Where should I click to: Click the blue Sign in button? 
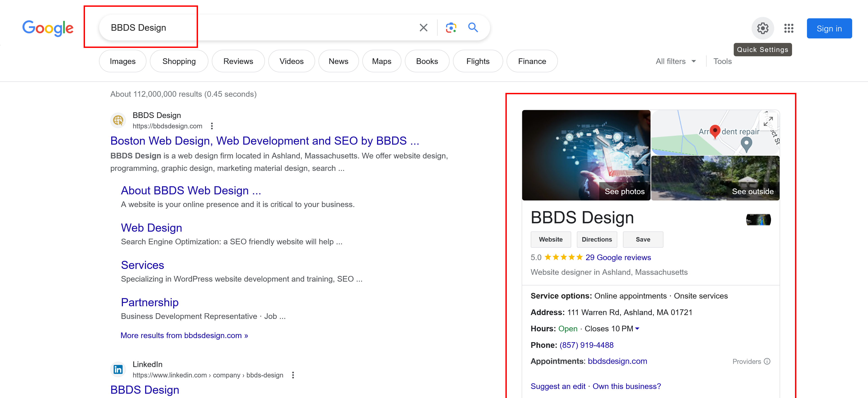point(829,28)
